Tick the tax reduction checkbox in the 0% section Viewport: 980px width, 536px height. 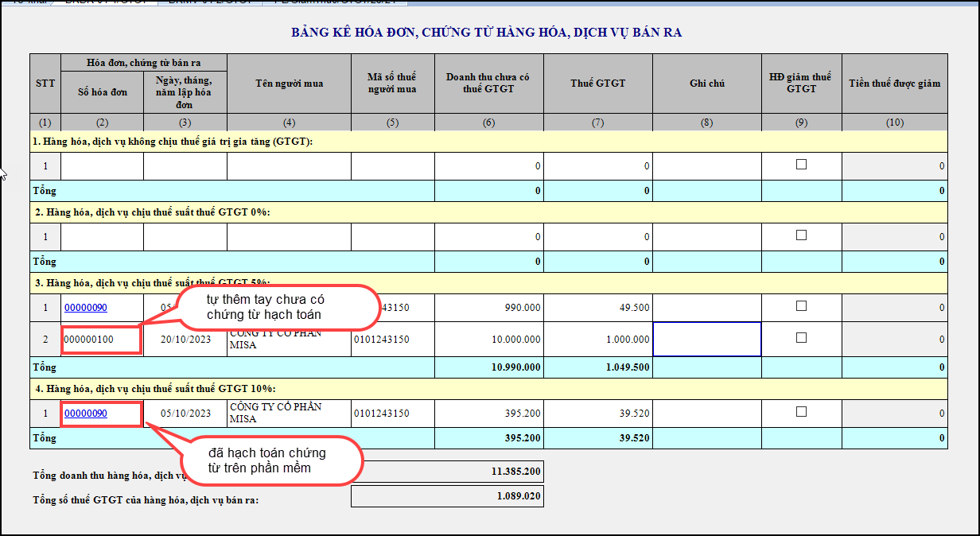coord(801,235)
